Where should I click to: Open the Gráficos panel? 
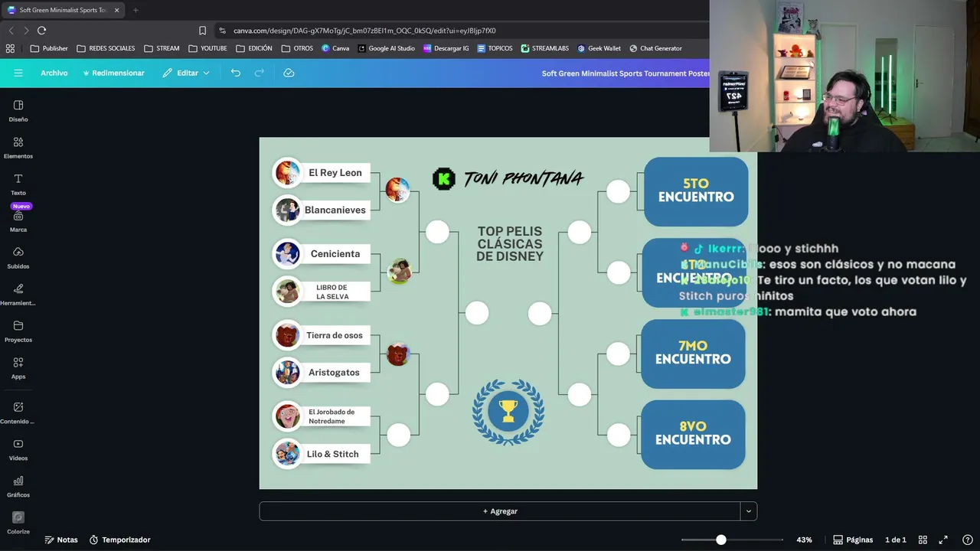pyautogui.click(x=18, y=486)
